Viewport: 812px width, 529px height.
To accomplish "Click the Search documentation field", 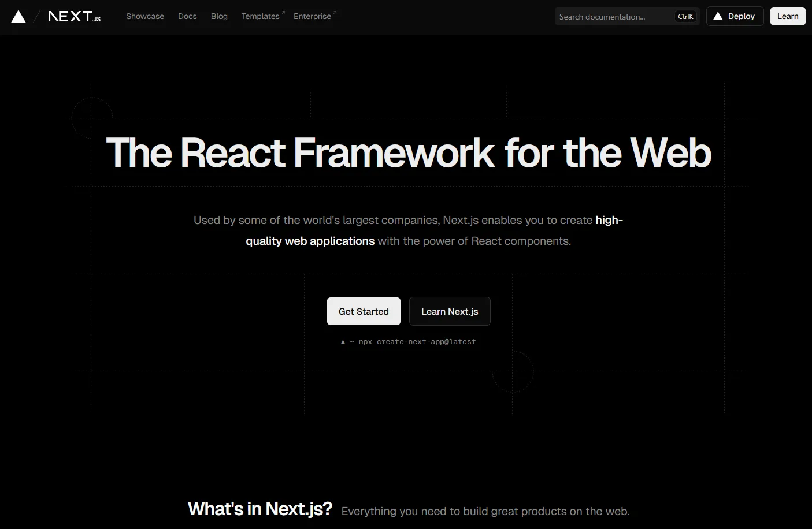I will [607, 17].
